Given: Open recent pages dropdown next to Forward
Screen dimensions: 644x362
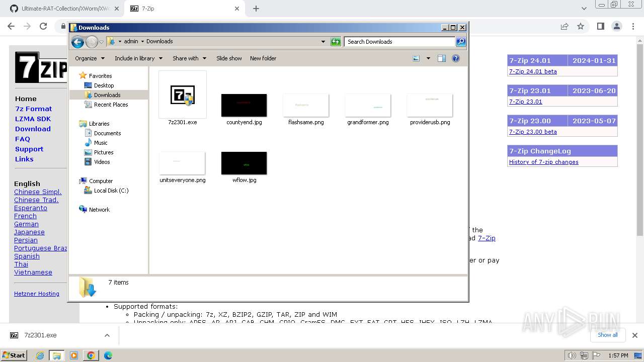Looking at the screenshot, I should click(x=101, y=42).
